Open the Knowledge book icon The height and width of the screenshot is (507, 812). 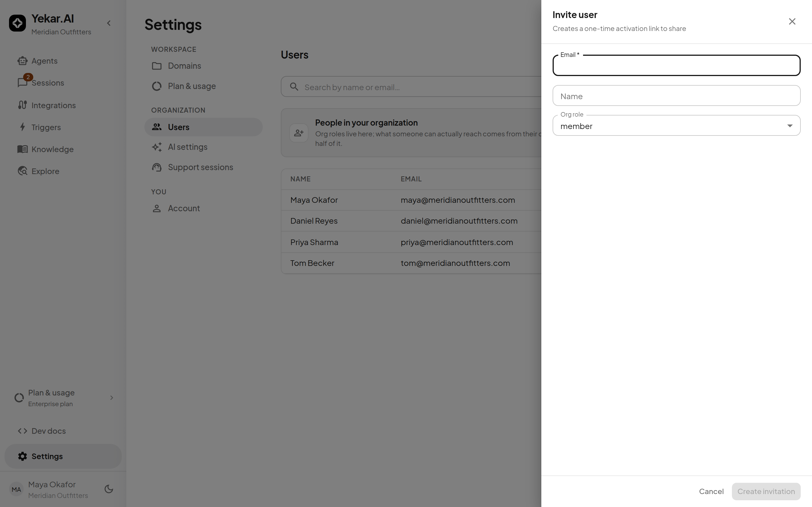click(x=23, y=149)
